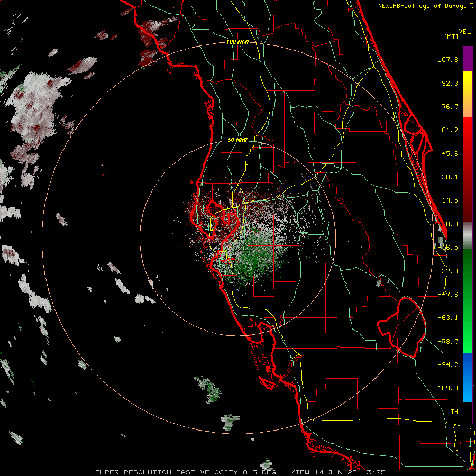The width and height of the screenshot is (476, 476).
Task: Select the 100 NMI range ring label
Action: click(237, 42)
